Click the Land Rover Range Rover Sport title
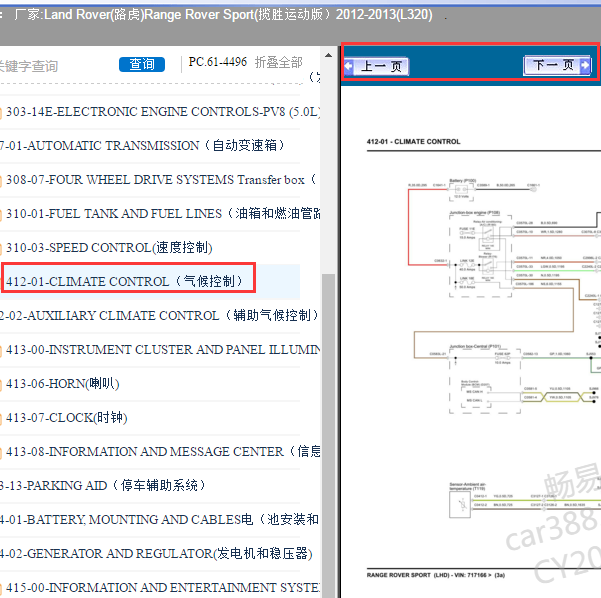 223,15
